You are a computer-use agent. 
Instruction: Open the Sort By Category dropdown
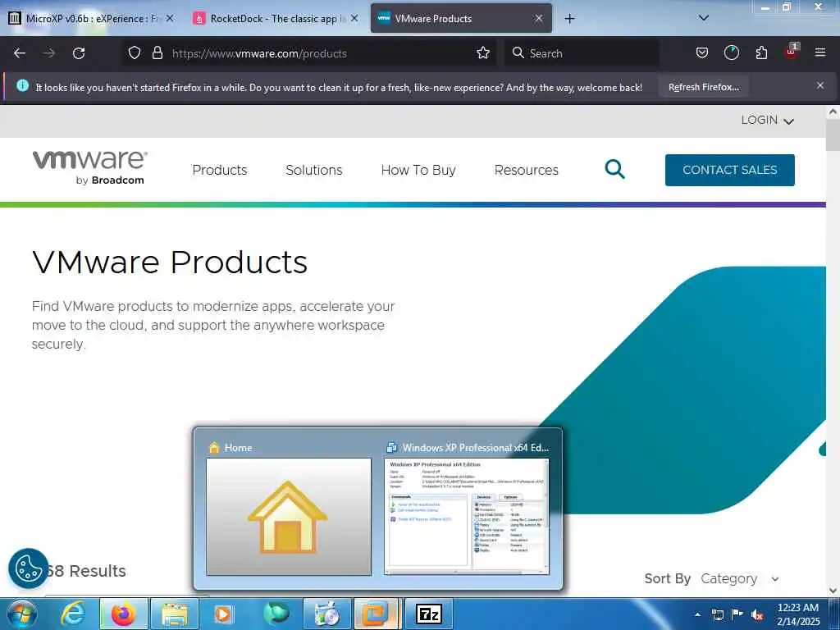pyautogui.click(x=739, y=578)
